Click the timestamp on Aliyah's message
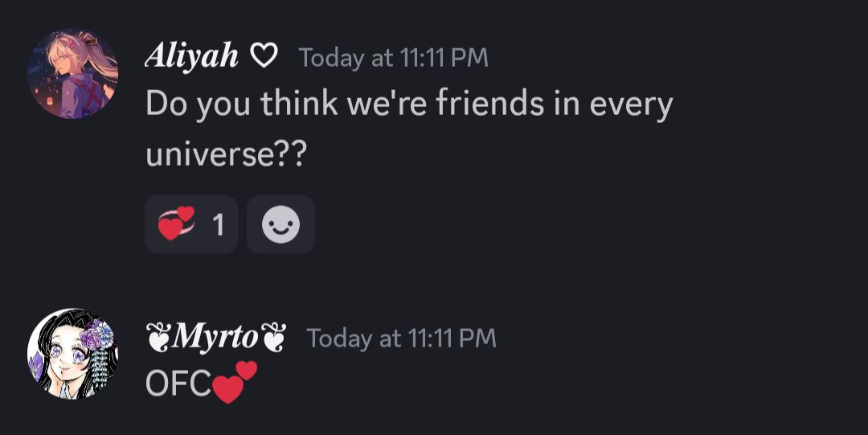The image size is (868, 435). pyautogui.click(x=393, y=57)
